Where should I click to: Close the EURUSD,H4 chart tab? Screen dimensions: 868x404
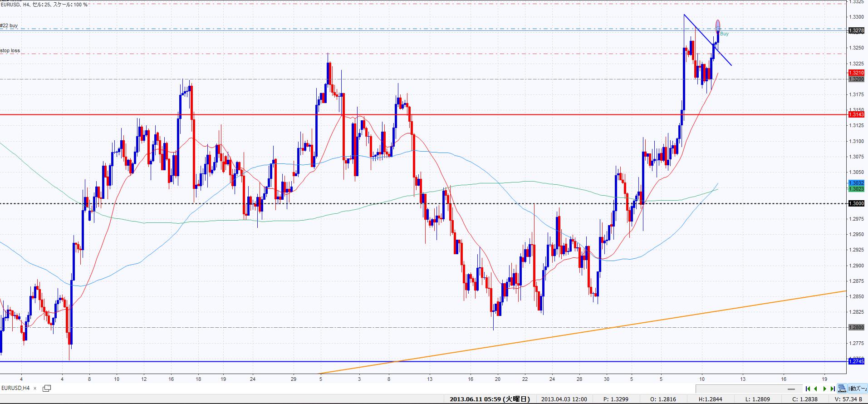pyautogui.click(x=35, y=389)
